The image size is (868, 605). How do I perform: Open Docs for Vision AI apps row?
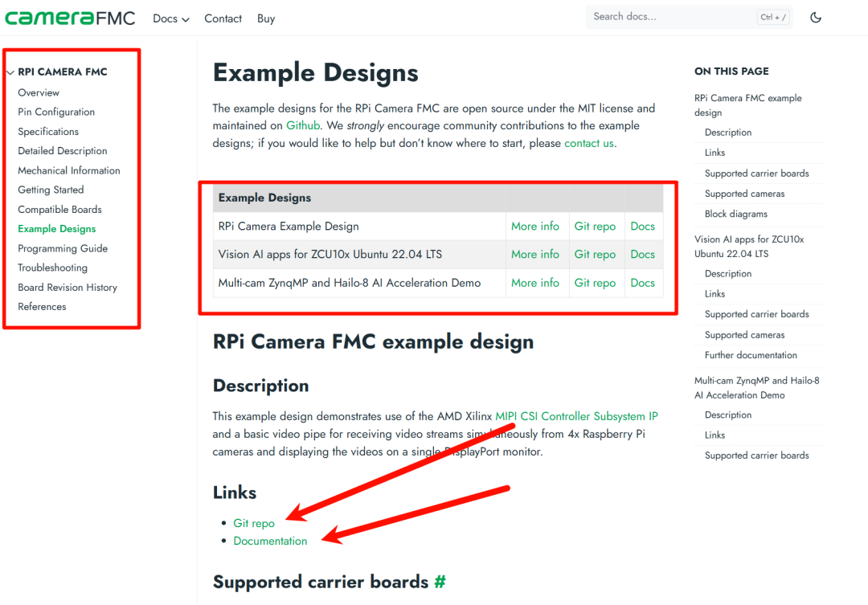643,255
